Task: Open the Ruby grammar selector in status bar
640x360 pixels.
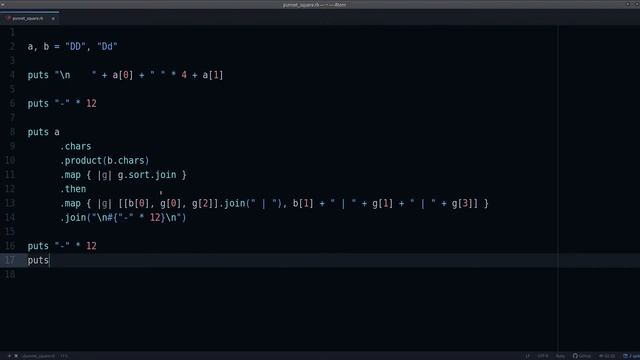Action: [560, 356]
